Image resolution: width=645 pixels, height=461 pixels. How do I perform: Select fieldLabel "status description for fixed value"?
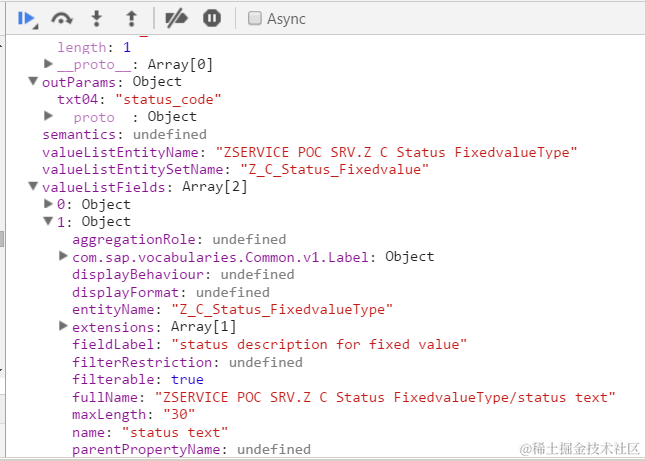pos(319,344)
